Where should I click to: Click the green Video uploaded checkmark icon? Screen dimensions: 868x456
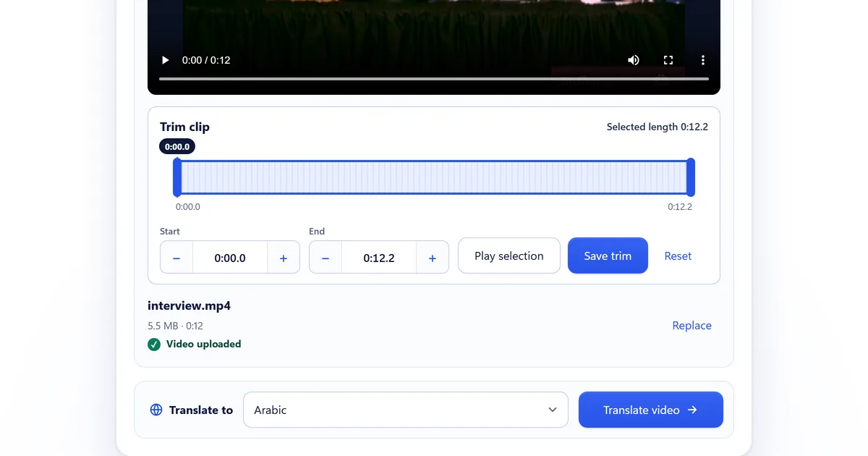154,345
